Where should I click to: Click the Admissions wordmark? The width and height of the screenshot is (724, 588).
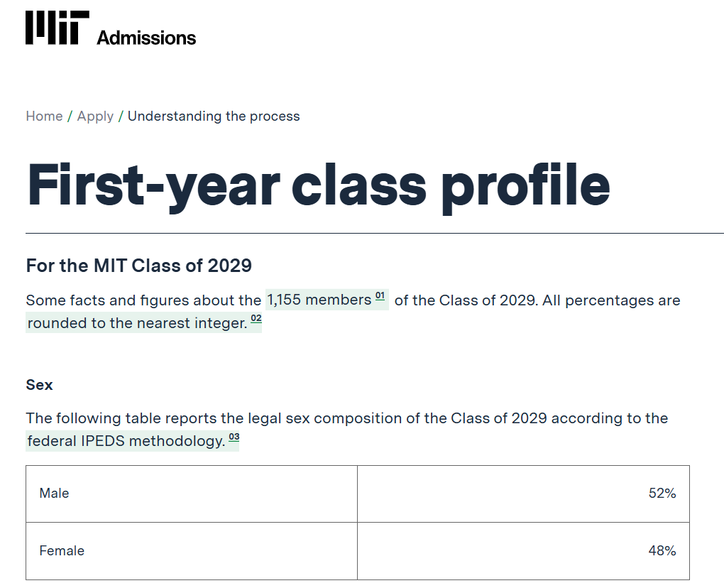(144, 38)
